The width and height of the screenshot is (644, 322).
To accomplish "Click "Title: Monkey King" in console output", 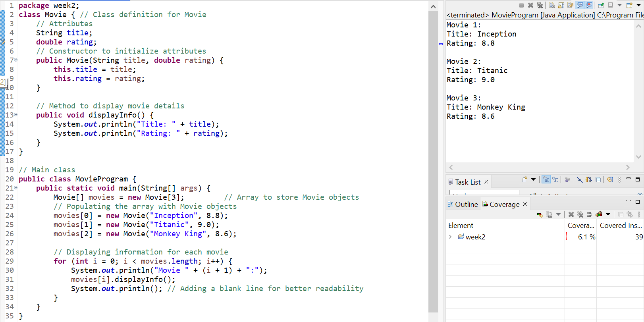I will point(486,107).
